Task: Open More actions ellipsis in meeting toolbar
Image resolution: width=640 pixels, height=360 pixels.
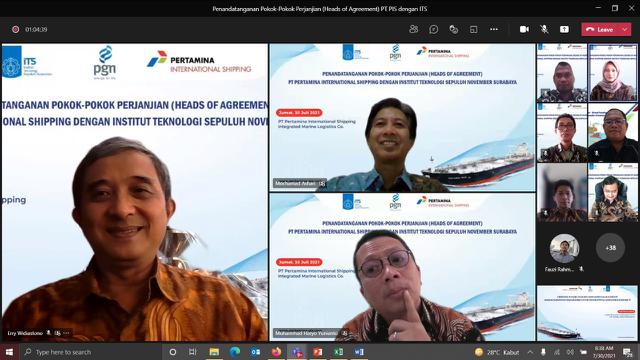Action: (x=494, y=29)
